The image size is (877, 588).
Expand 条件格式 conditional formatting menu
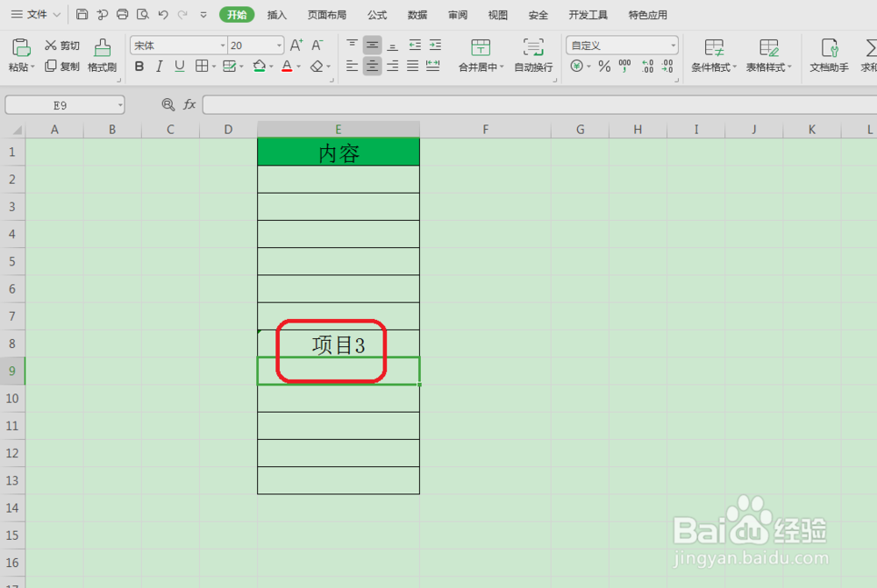(734, 67)
